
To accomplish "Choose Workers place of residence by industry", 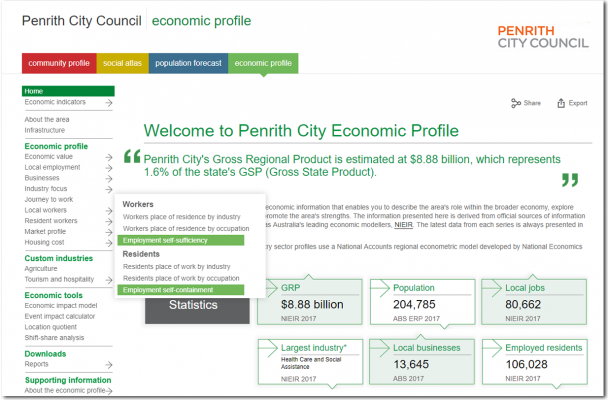I will tap(180, 216).
